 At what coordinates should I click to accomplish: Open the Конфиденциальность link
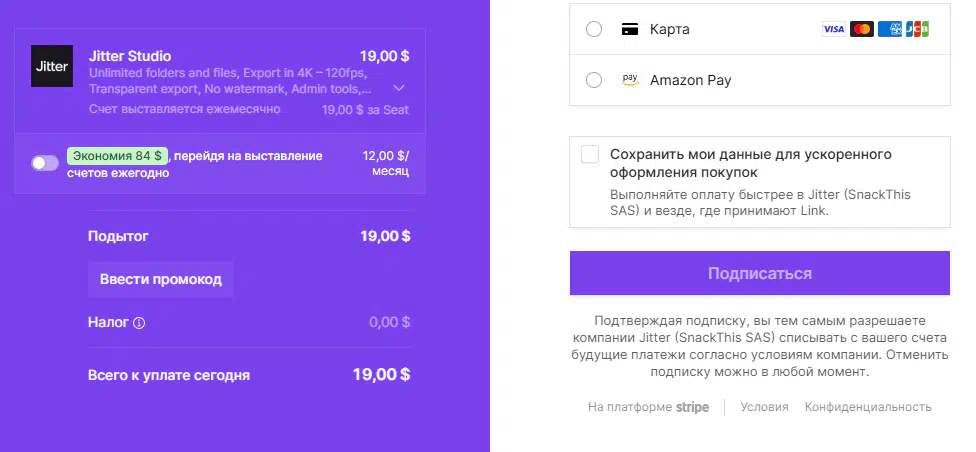pyautogui.click(x=868, y=407)
